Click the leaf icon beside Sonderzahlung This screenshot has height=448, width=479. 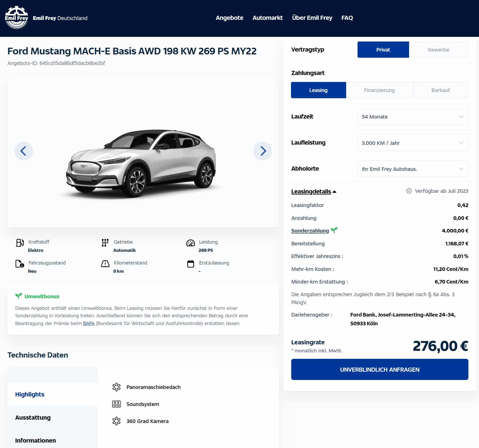click(x=334, y=230)
